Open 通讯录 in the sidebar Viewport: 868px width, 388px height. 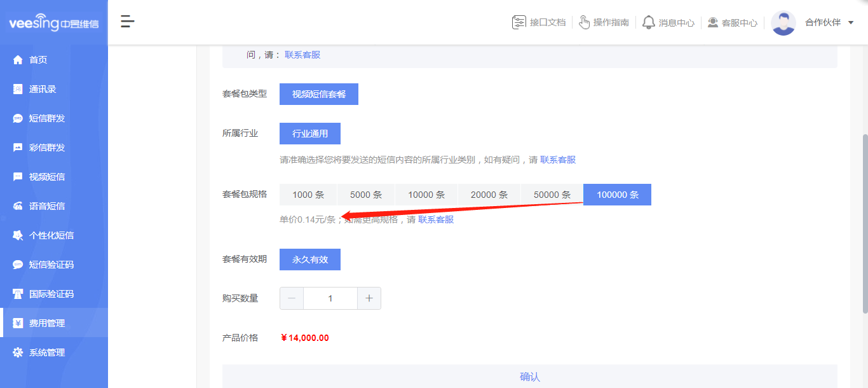pyautogui.click(x=54, y=89)
